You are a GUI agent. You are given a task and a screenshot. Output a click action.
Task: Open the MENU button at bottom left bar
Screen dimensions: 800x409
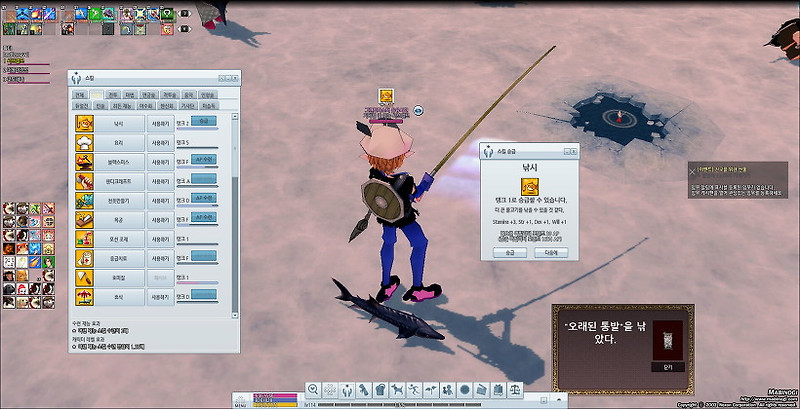(x=240, y=401)
